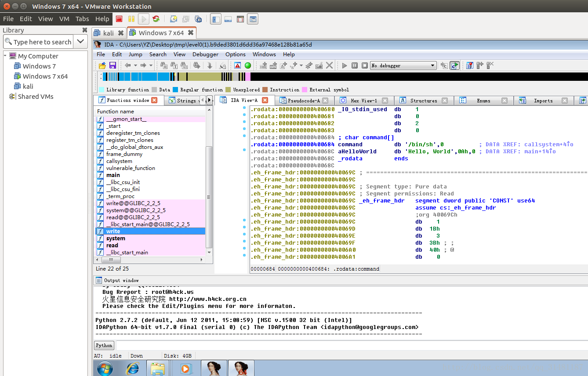This screenshot has height=376, width=588.
Task: Toggle the VMware thumbnail bar view
Action: [228, 19]
